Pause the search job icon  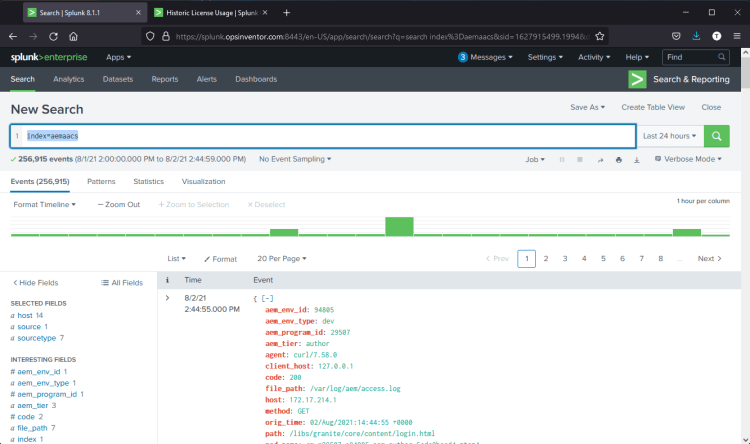562,160
